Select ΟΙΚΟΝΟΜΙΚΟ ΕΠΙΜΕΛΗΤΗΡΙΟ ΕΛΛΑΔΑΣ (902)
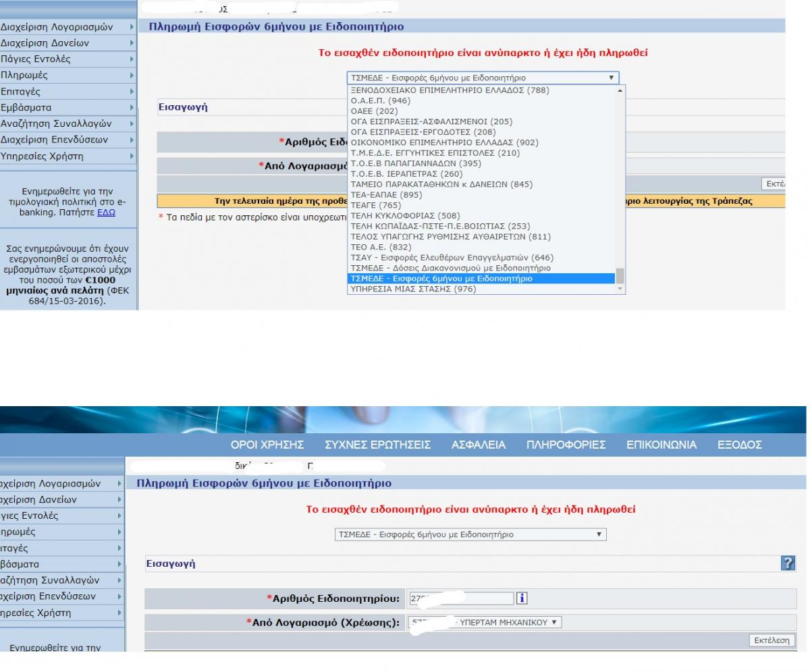810x672 pixels. [481, 142]
